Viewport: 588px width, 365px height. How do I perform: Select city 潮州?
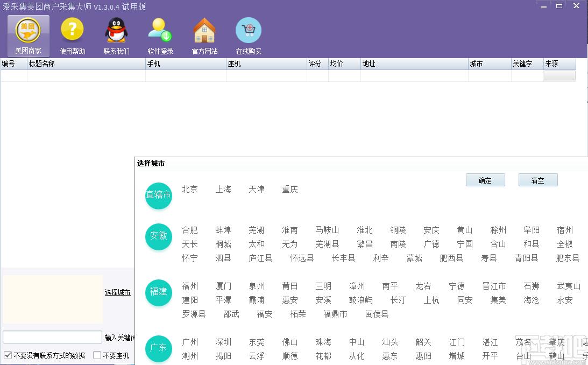click(x=190, y=356)
